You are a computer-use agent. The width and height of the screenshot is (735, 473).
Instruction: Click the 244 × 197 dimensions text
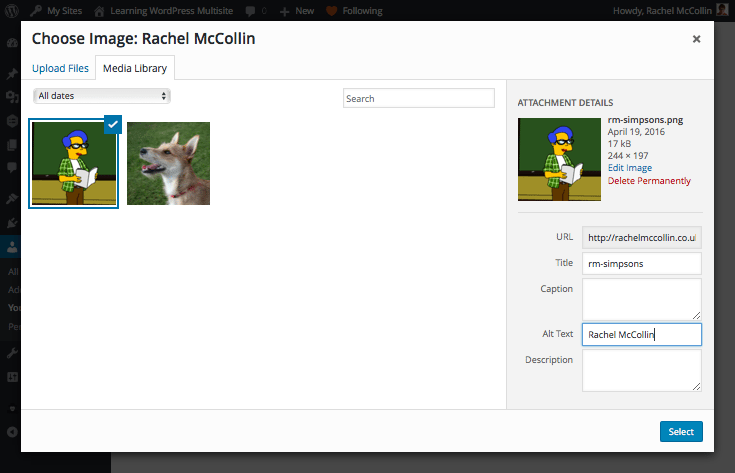[628, 156]
